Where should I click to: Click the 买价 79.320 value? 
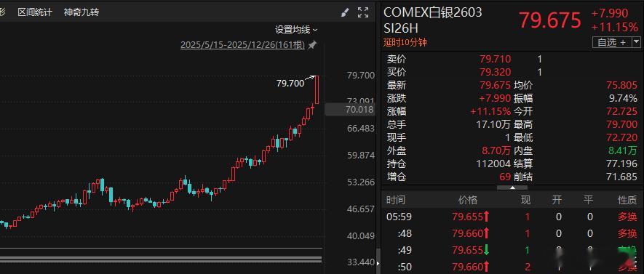pos(496,72)
